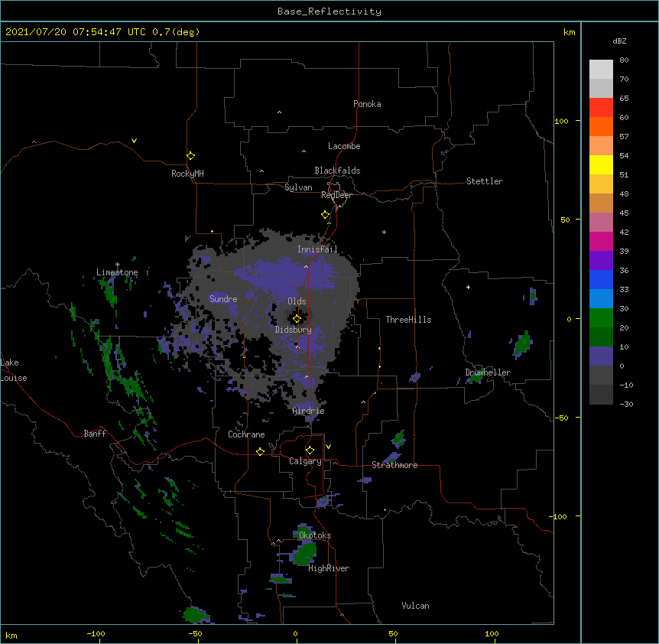Image resolution: width=659 pixels, height=644 pixels.
Task: Select the yellow V marker northeast of Calgary
Action: tap(328, 447)
